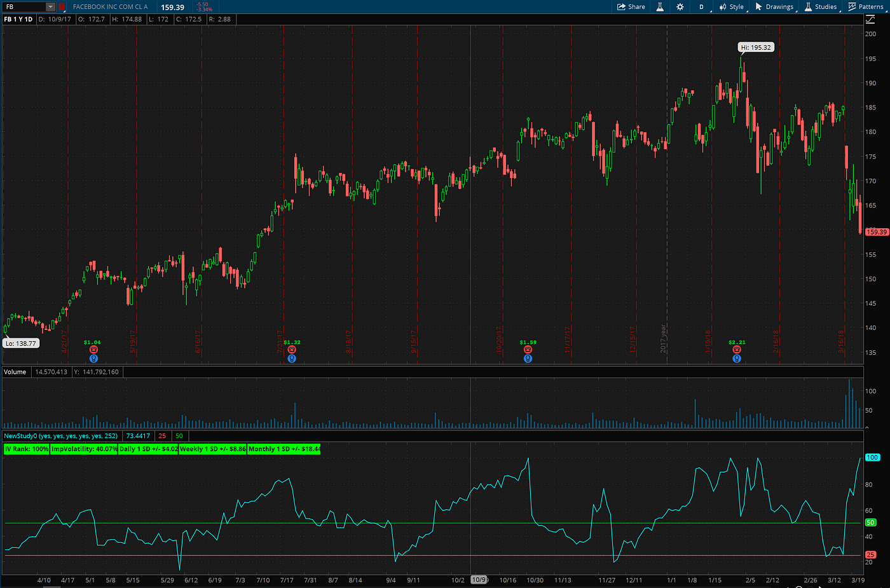Click the red phone icon under $1.04
Screen dimensions: 890x588
[x=93, y=350]
